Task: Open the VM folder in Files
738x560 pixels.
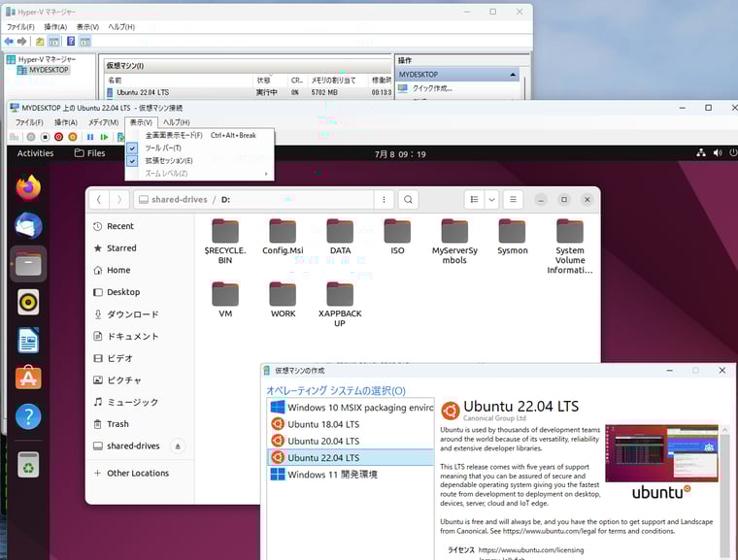Action: (225, 300)
